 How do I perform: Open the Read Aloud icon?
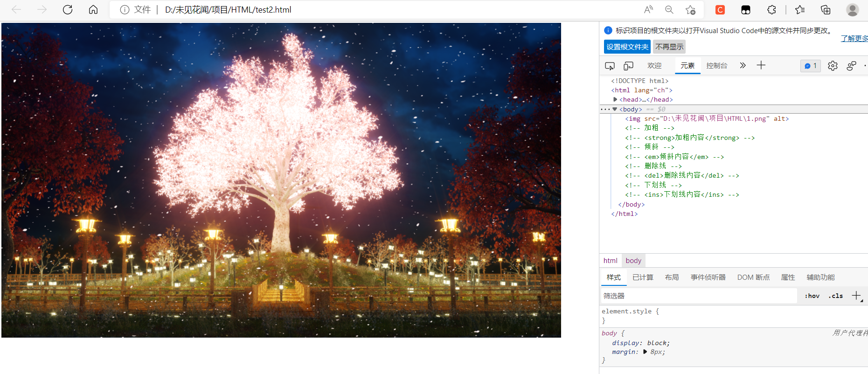[648, 9]
